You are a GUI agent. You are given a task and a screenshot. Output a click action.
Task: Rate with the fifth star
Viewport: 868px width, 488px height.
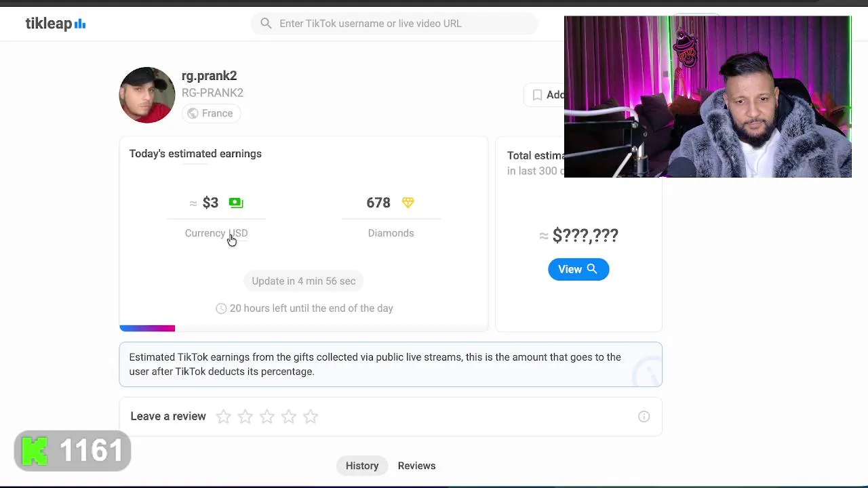[311, 417]
